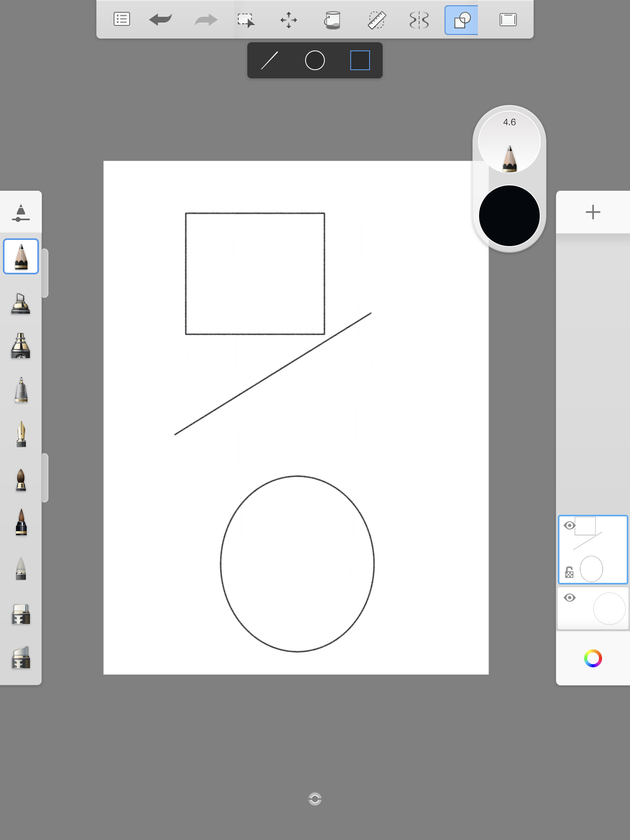Select the pencil brush

coord(21,256)
